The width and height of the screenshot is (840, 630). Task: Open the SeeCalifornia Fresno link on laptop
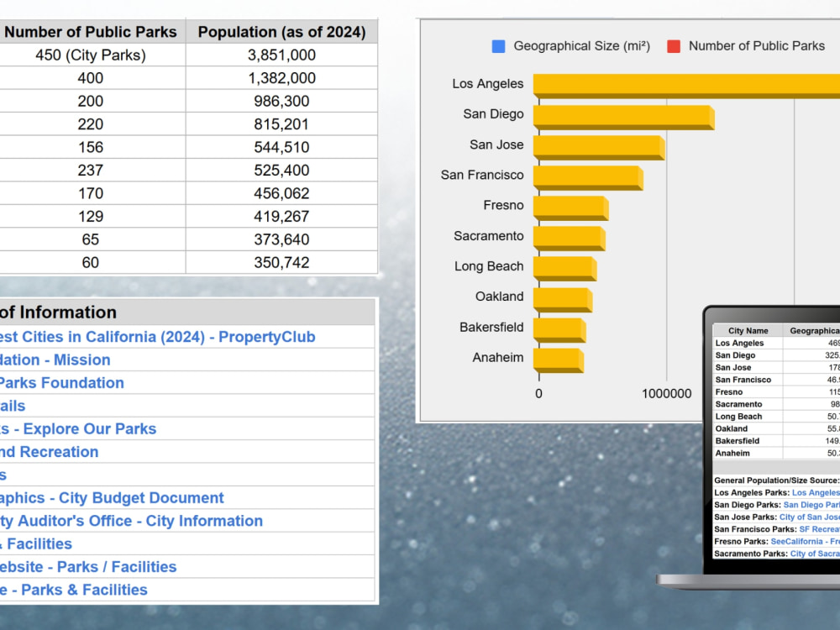805,542
